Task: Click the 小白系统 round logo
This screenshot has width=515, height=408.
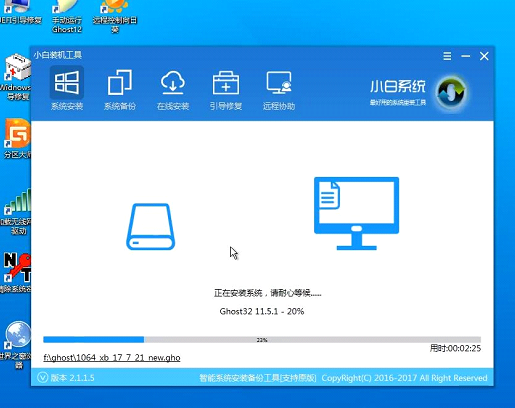Action: (x=451, y=92)
